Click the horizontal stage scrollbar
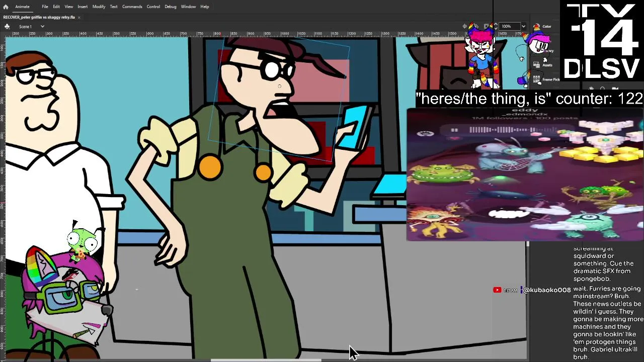 (x=266, y=359)
